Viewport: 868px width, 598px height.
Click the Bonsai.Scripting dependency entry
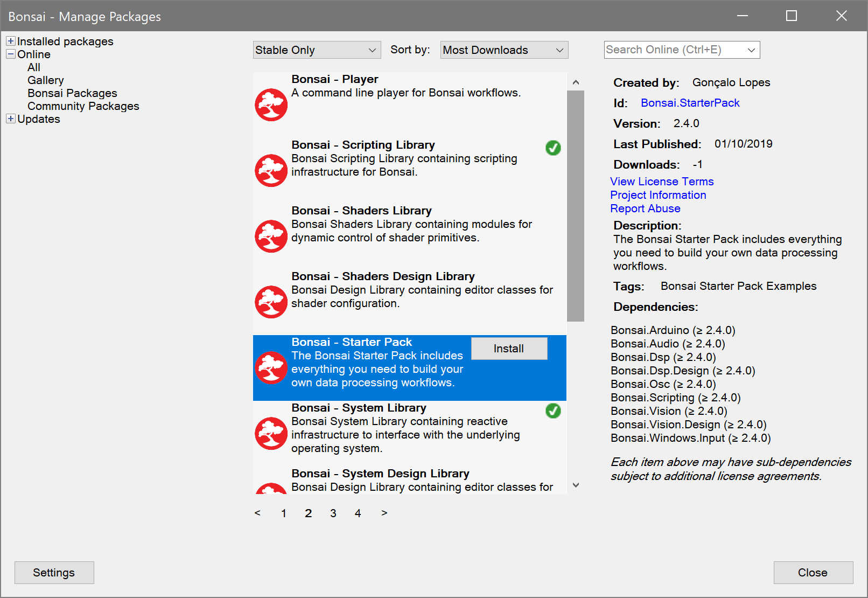click(676, 398)
